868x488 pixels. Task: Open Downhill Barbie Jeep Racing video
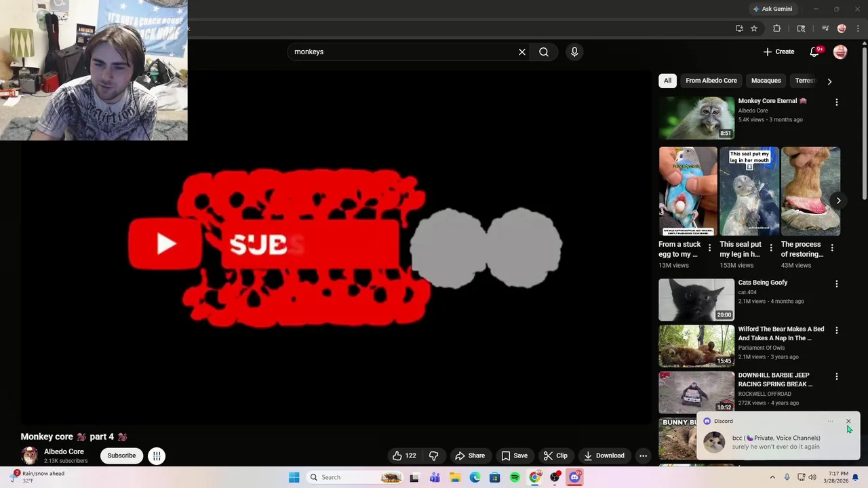775,380
